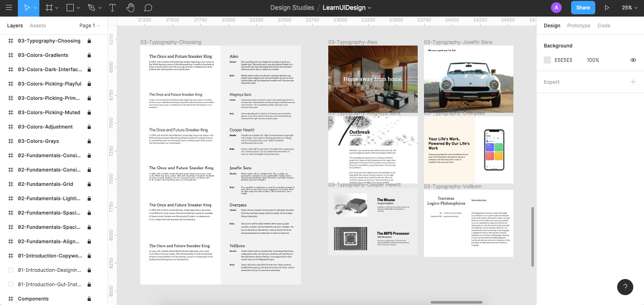Select the Rectangle shape tool
Viewport: 644px width, 305px height.
[x=70, y=8]
